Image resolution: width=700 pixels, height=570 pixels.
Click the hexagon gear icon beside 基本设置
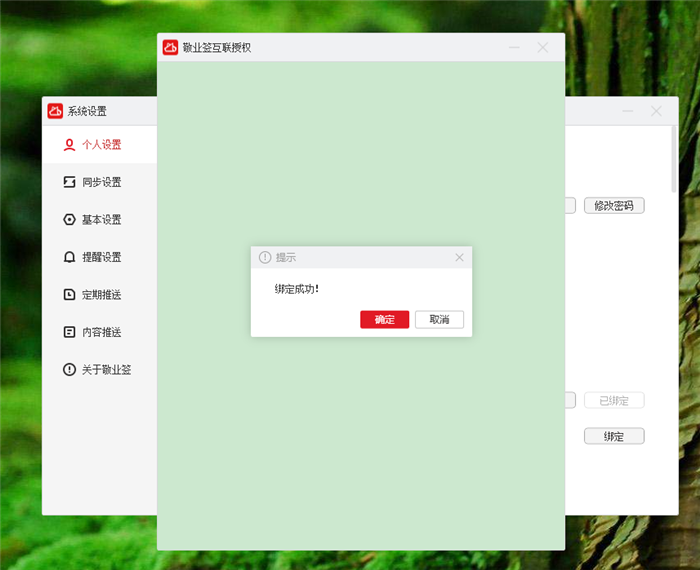click(69, 220)
